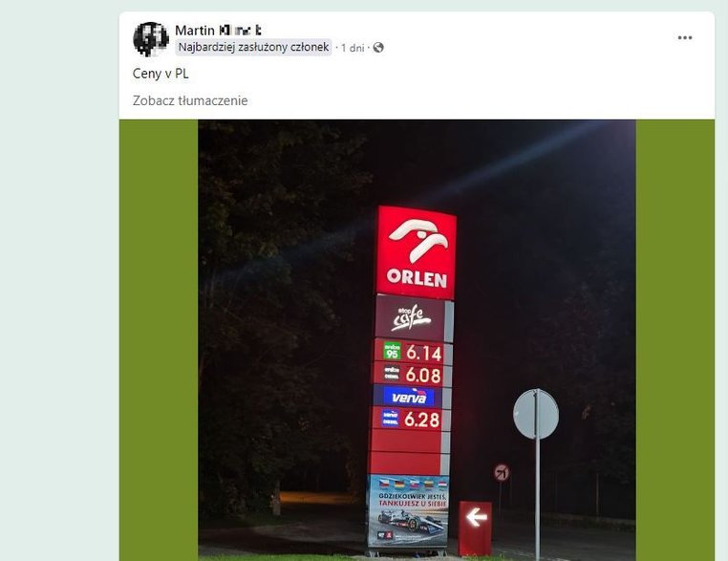Open Martin's blurred profile avatar
The width and height of the screenshot is (728, 561).
[150, 39]
